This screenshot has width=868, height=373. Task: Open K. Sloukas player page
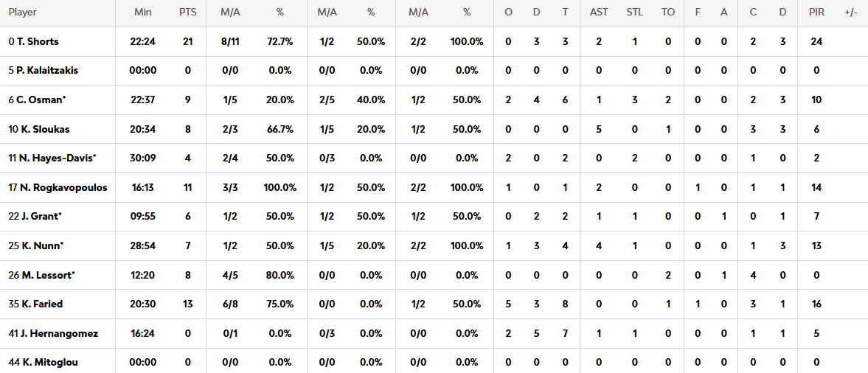pos(43,129)
